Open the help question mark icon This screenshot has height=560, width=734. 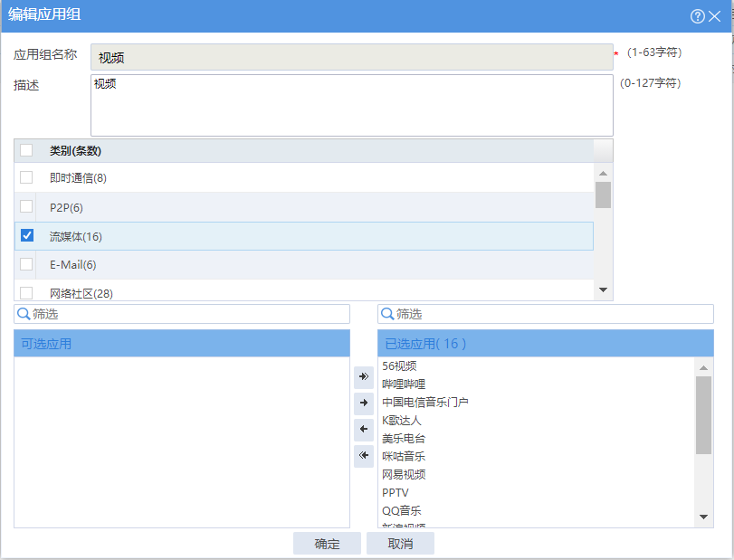coord(697,16)
